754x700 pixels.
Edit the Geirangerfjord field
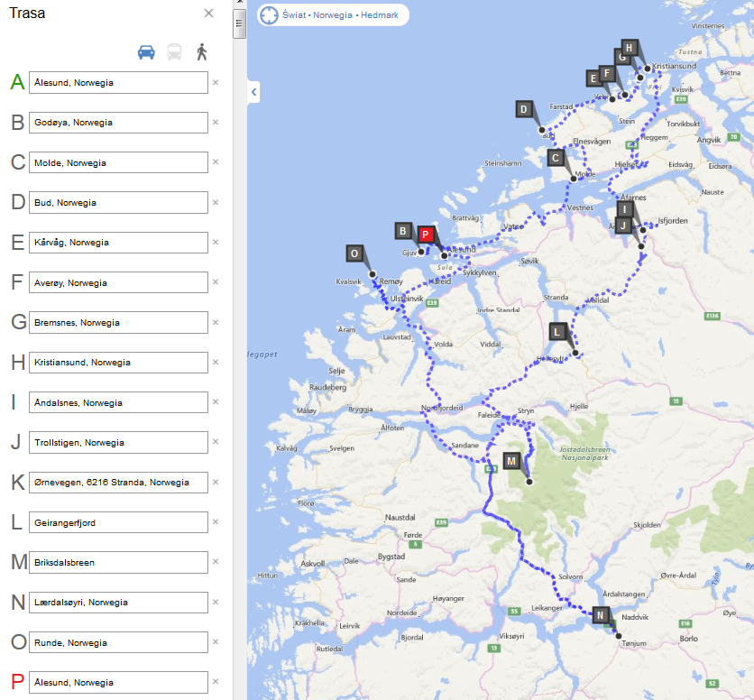[x=118, y=522]
